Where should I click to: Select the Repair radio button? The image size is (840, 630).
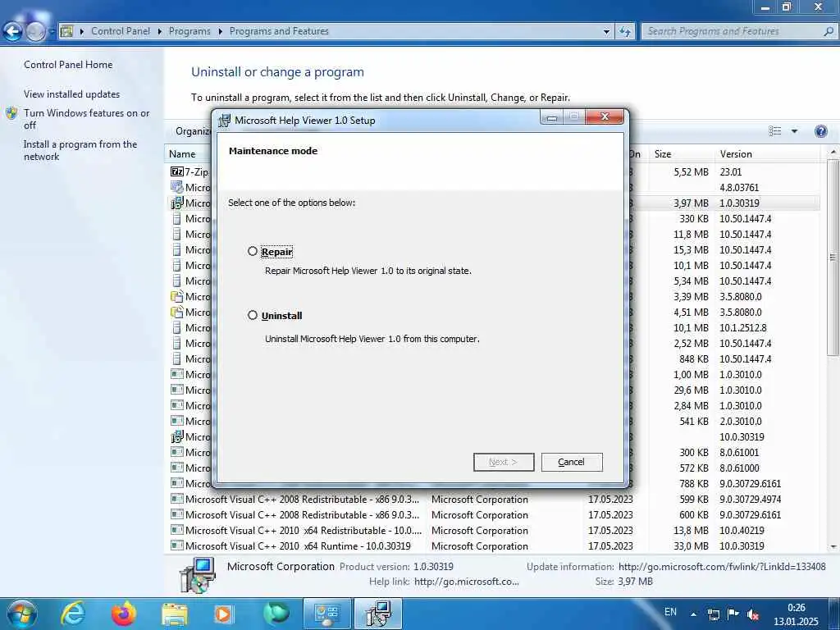pyautogui.click(x=253, y=251)
